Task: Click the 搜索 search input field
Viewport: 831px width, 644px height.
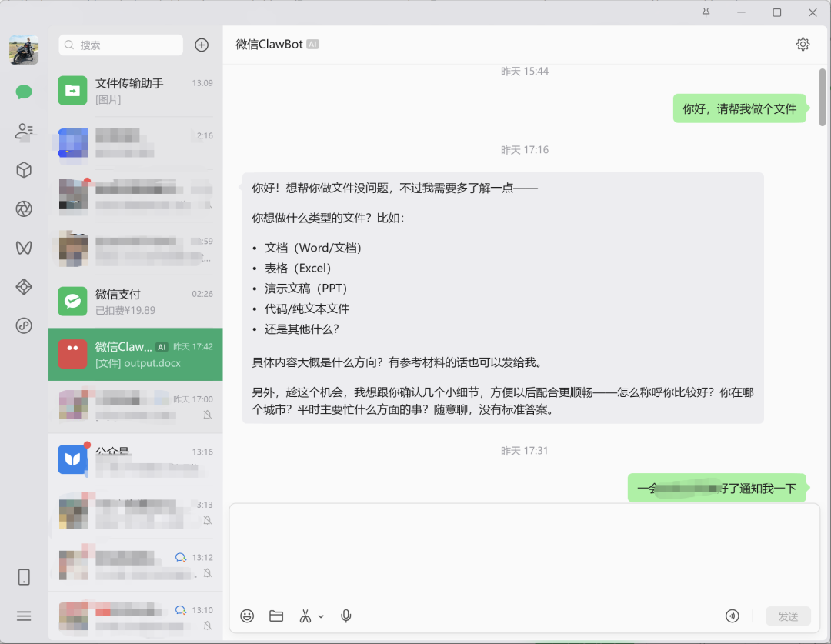Action: [121, 45]
